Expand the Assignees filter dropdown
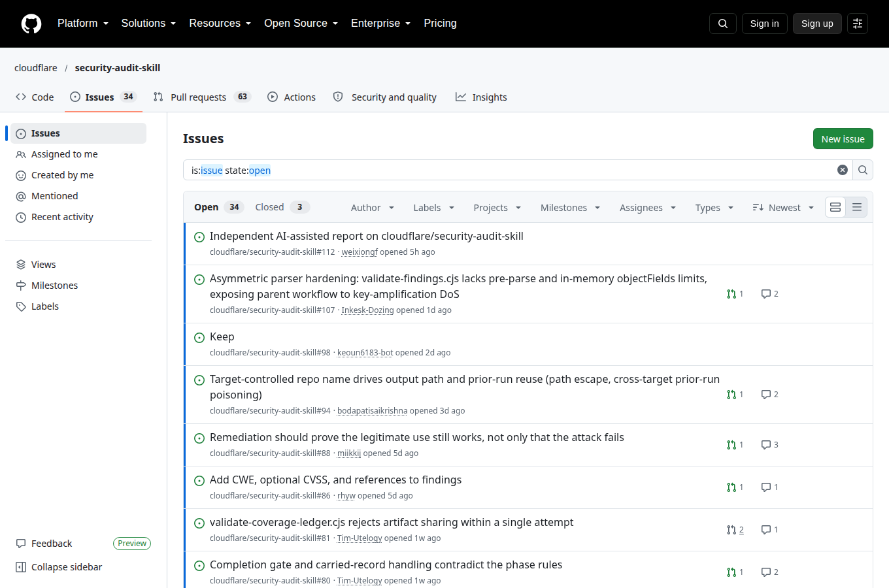The width and height of the screenshot is (889, 588). 648,208
